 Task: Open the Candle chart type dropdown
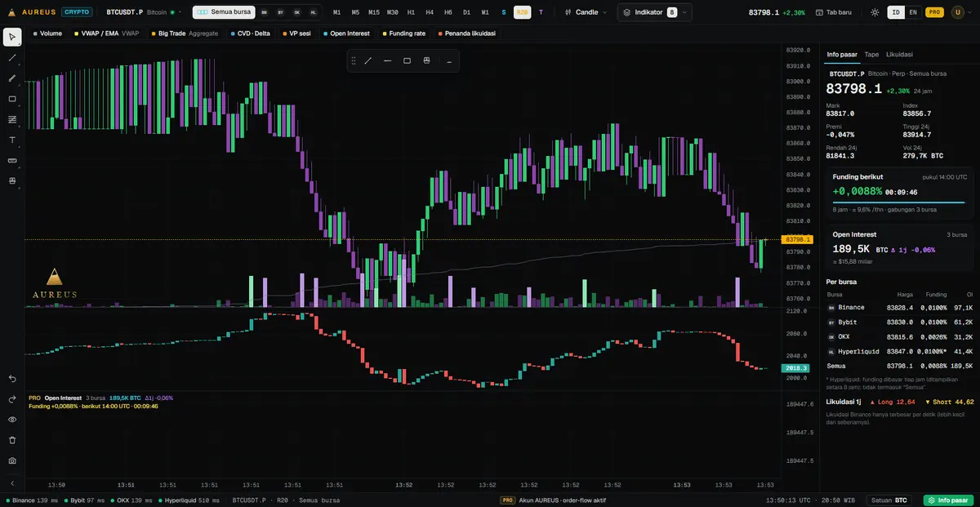pyautogui.click(x=587, y=12)
